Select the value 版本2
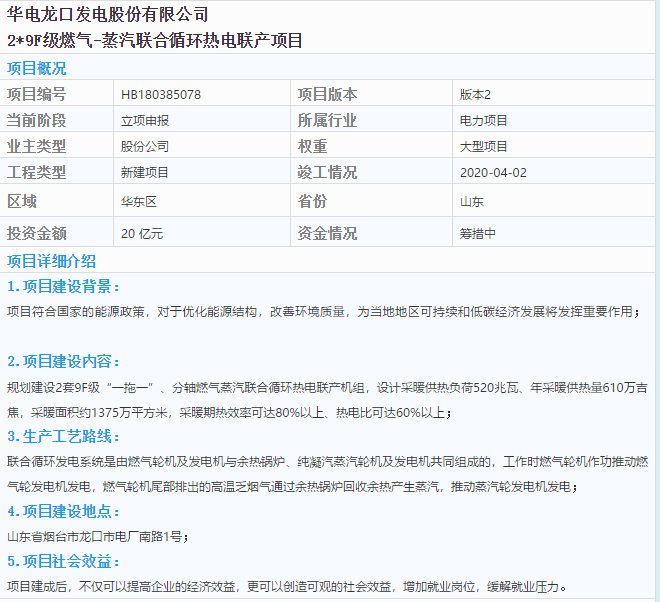 click(475, 95)
